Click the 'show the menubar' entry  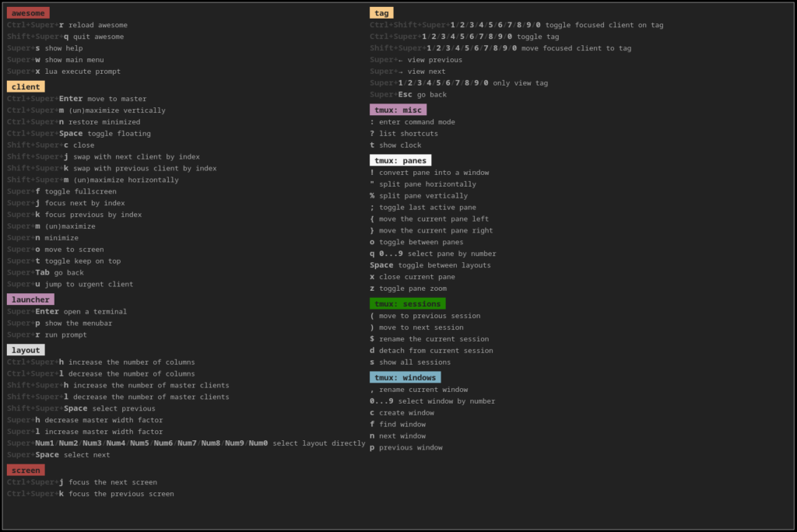83,323
